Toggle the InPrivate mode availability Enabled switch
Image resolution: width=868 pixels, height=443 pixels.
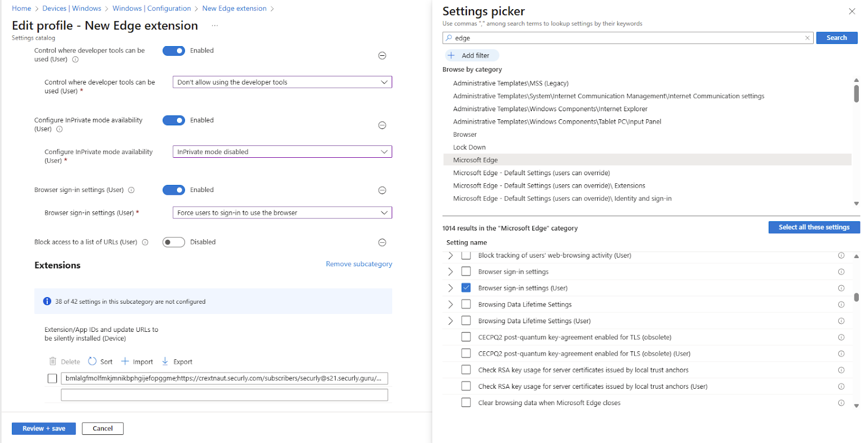174,120
